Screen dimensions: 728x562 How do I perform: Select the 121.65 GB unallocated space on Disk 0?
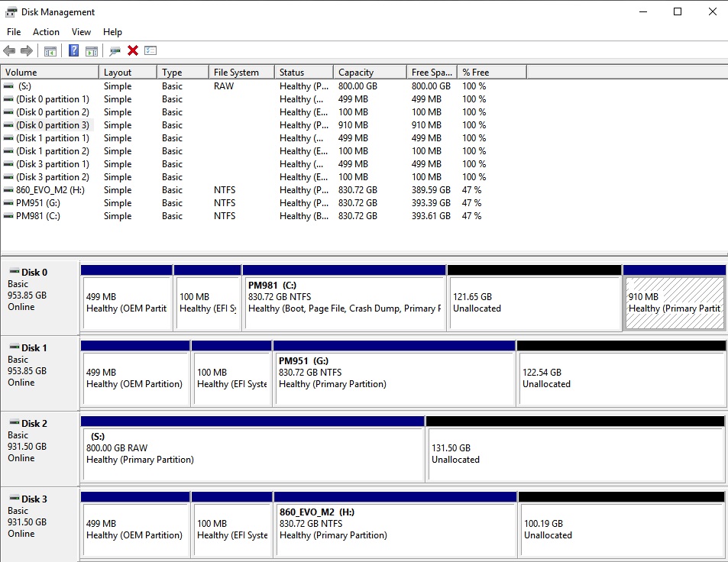(x=533, y=302)
